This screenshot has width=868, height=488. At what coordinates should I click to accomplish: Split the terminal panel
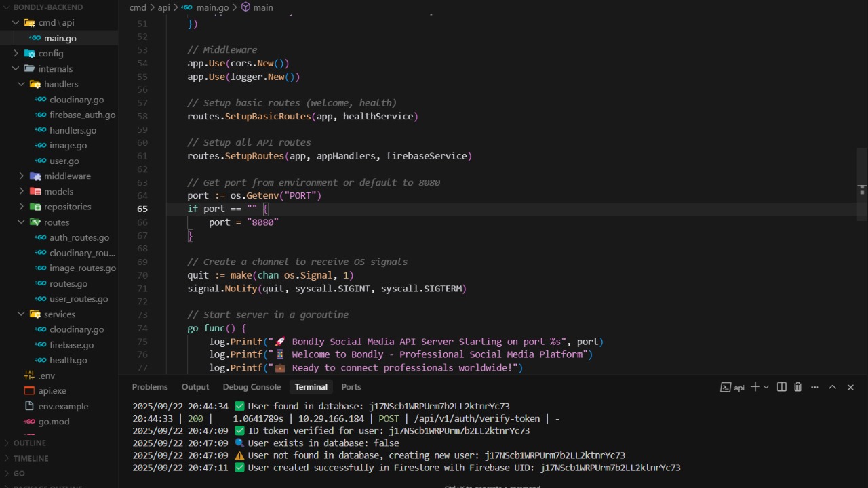point(781,387)
